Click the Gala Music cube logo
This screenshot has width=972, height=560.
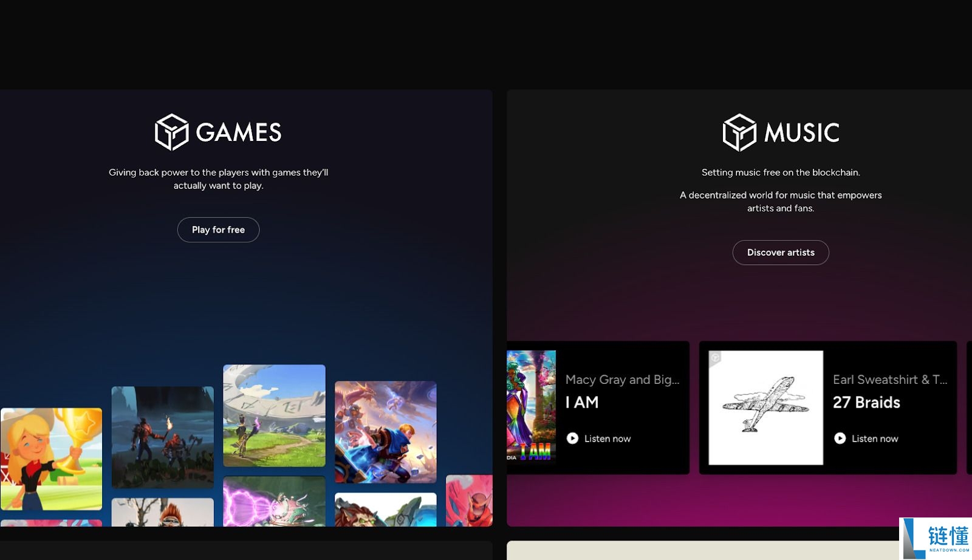(x=739, y=132)
